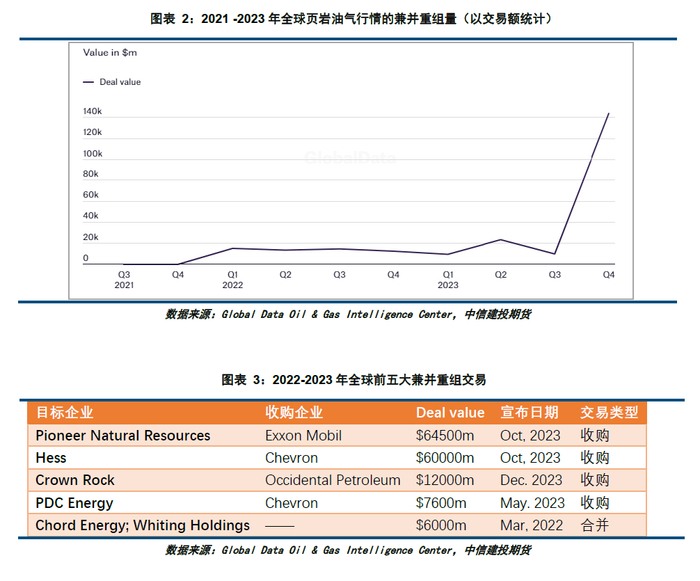Click the '交易类型' column header
This screenshot has width=700, height=581.
tap(609, 412)
